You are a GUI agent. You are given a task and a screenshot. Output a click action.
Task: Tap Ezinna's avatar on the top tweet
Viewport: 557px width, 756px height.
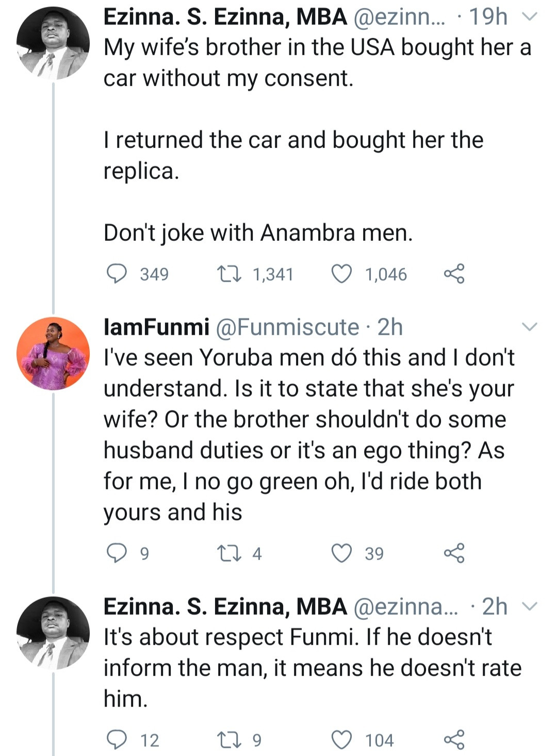[x=53, y=43]
